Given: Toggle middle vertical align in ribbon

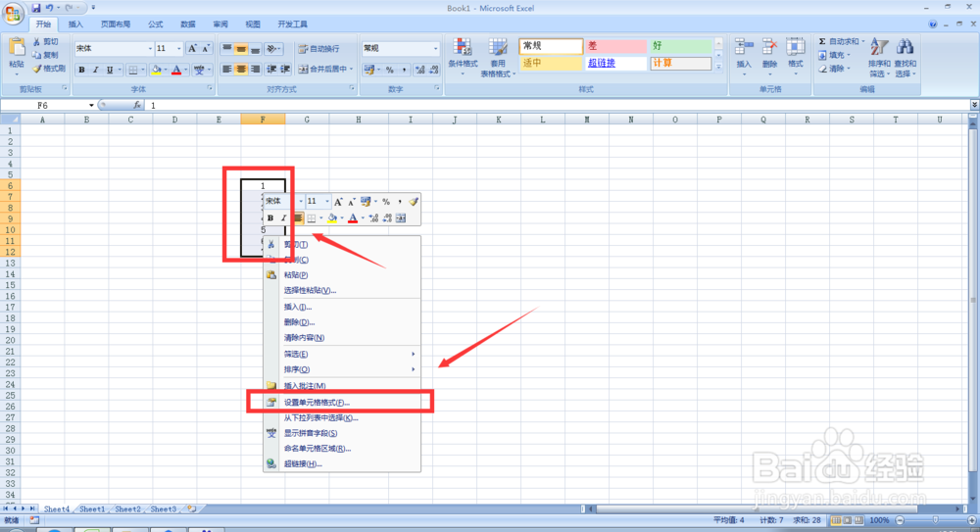Looking at the screenshot, I should click(x=241, y=48).
